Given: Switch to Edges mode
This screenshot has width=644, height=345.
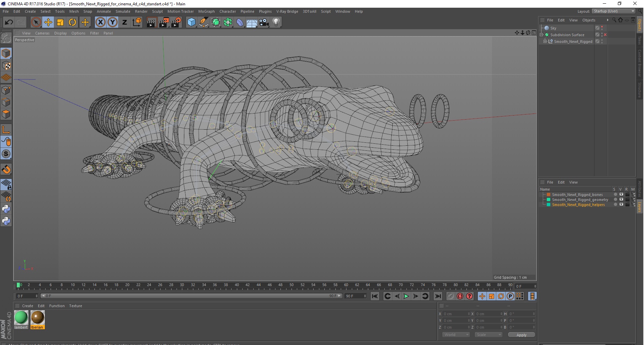Looking at the screenshot, I should click(x=6, y=102).
